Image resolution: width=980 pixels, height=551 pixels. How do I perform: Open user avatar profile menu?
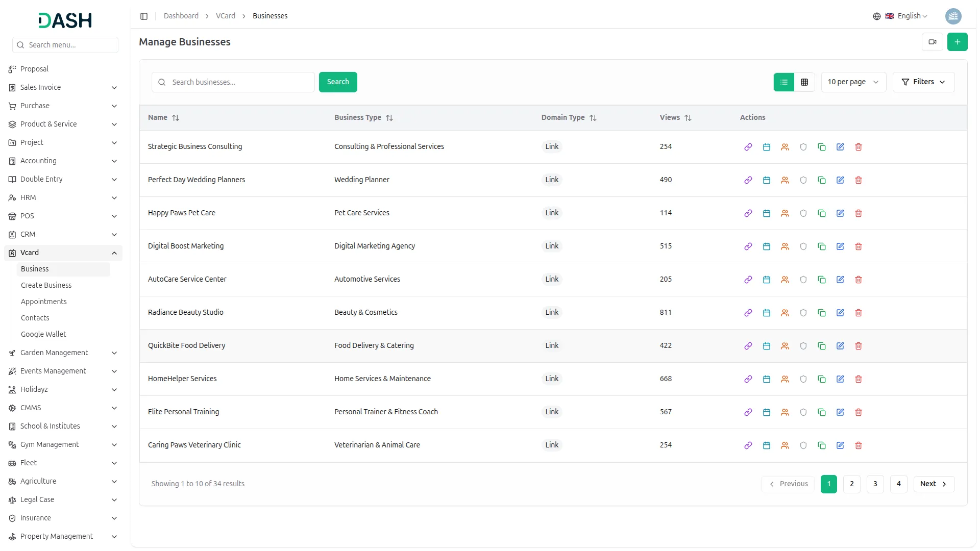953,16
